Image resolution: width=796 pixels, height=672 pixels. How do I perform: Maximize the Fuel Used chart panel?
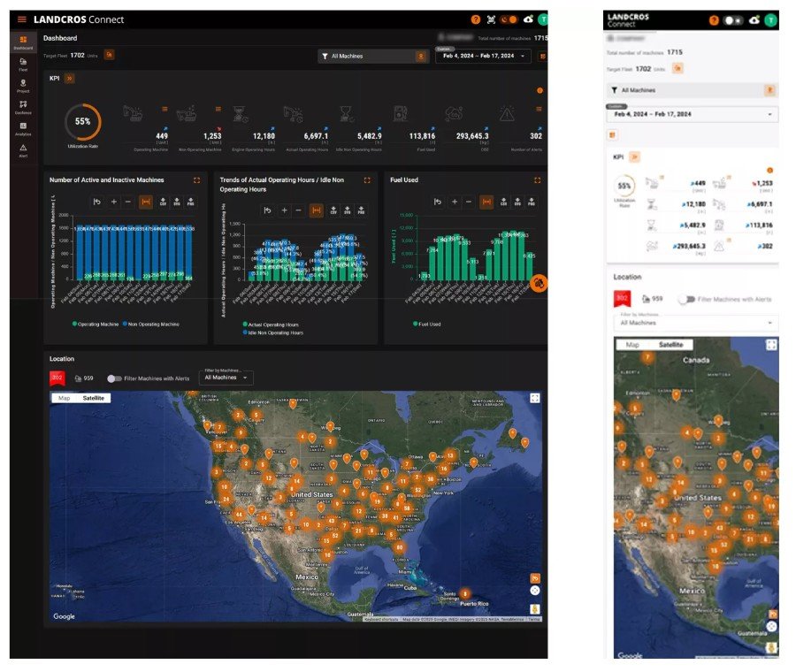[x=537, y=179]
